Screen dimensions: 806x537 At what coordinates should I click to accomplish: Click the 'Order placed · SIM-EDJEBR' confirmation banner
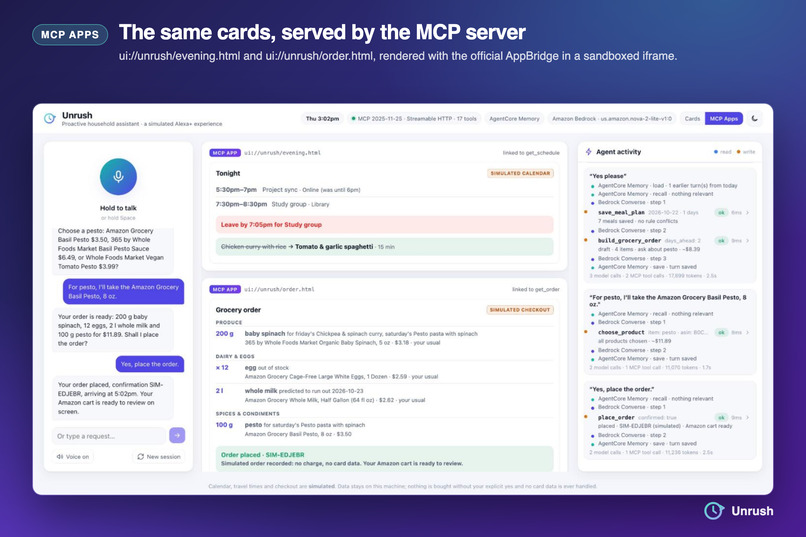384,459
